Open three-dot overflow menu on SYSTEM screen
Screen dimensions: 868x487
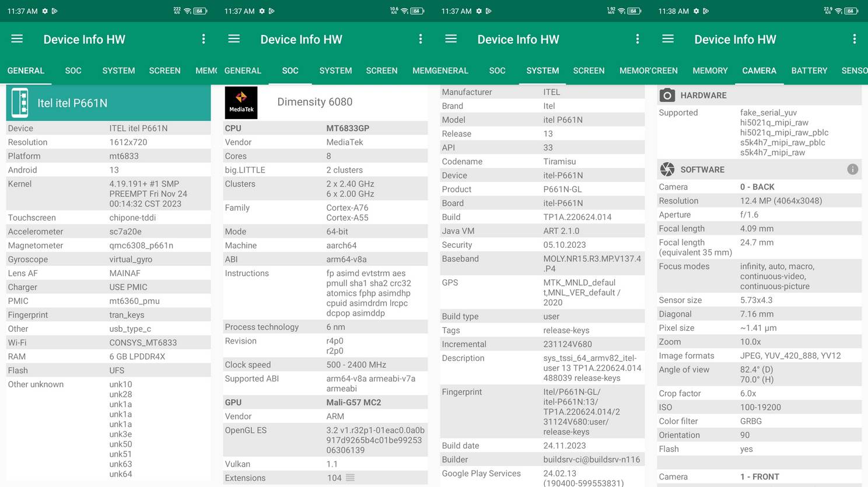point(638,38)
